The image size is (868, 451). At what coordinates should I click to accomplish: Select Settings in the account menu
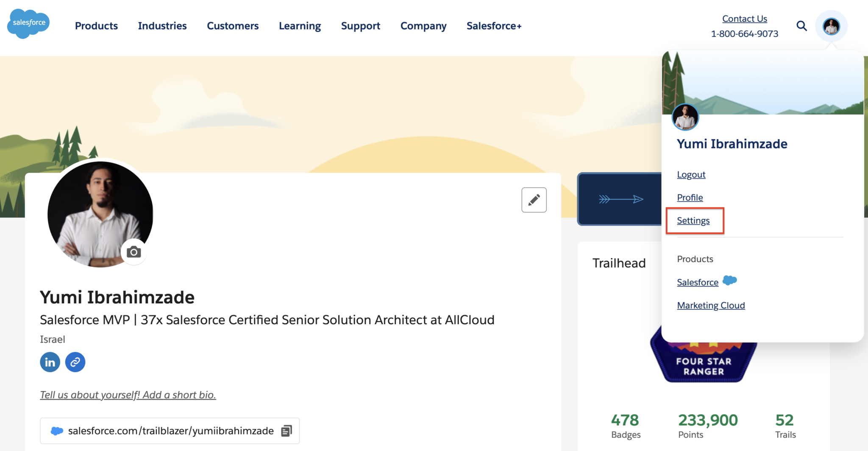point(693,221)
